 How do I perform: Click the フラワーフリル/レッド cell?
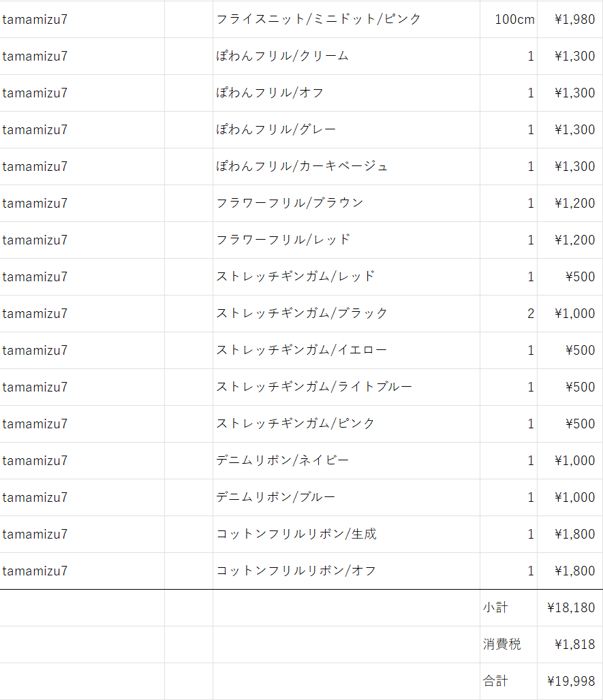(x=346, y=240)
